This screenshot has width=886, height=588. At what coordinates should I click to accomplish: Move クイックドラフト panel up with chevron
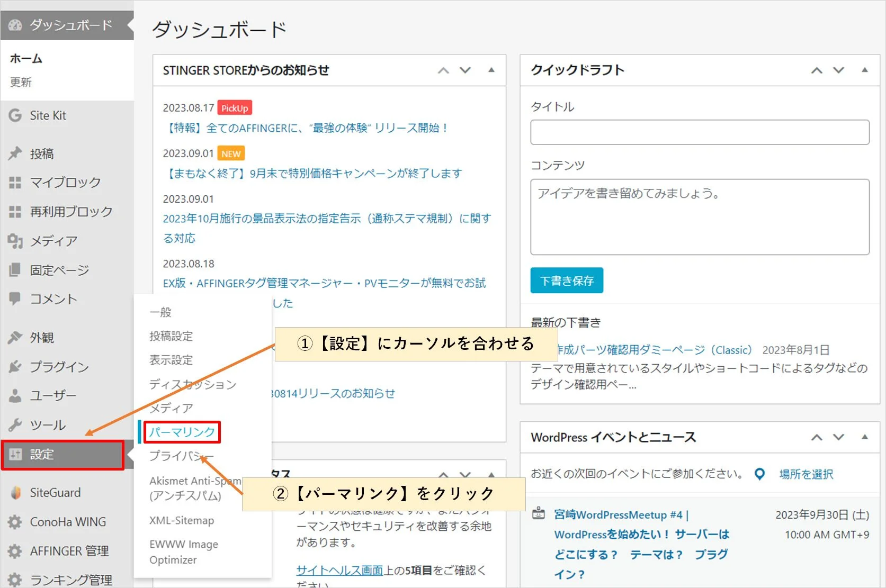tap(817, 70)
